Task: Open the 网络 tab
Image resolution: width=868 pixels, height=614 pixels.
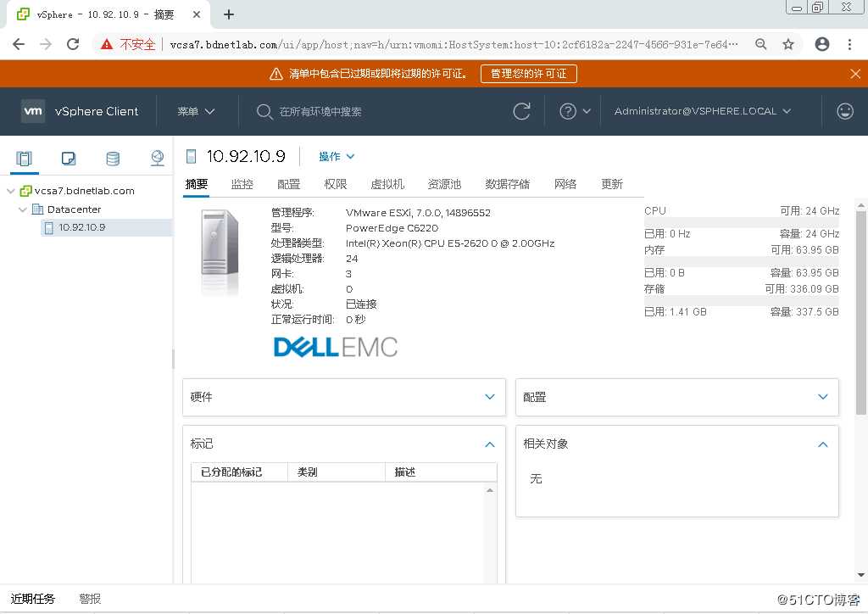Action: [x=565, y=184]
